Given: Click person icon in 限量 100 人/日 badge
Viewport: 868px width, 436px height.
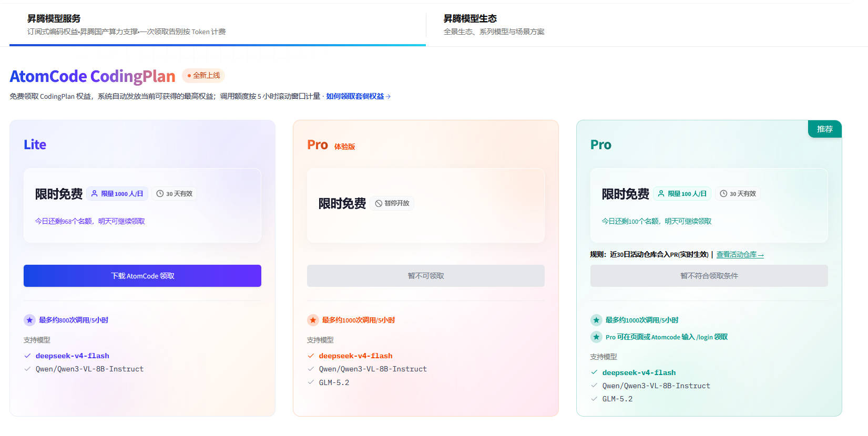Looking at the screenshot, I should tap(661, 194).
